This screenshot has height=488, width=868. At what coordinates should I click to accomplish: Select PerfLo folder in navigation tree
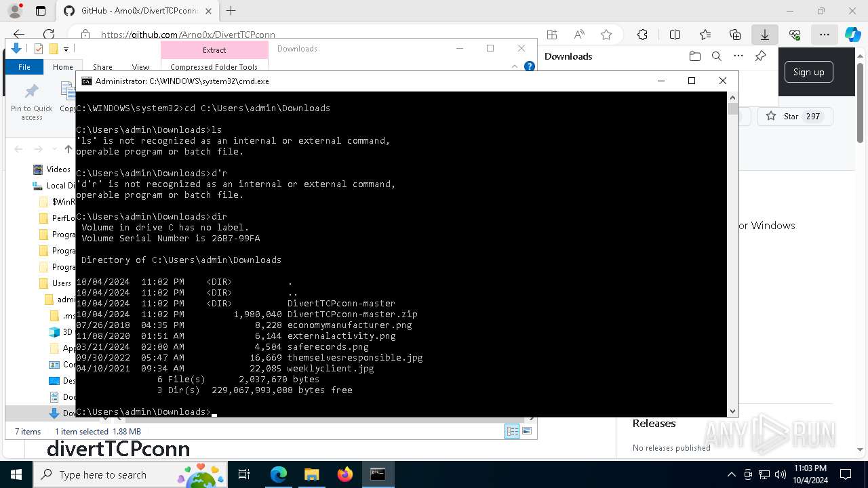[57, 218]
